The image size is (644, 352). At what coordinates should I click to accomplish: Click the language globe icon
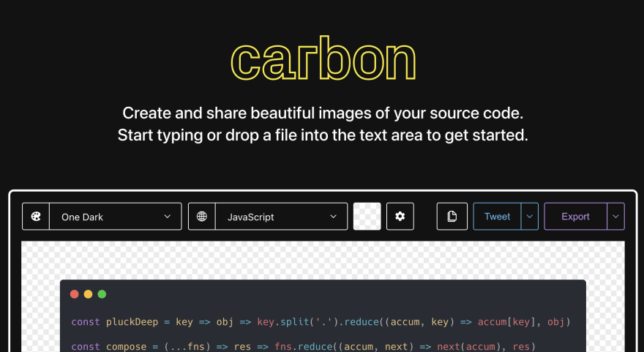pos(202,217)
